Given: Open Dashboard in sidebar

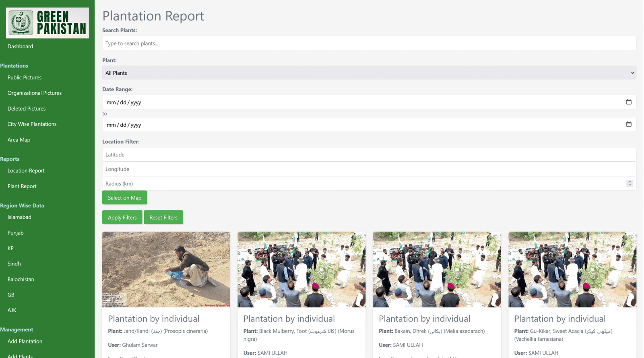Looking at the screenshot, I should click(x=20, y=46).
